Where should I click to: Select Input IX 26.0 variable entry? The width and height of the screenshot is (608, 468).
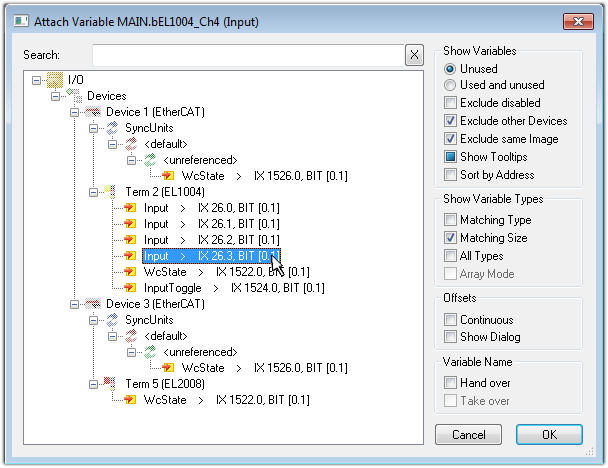coord(211,208)
